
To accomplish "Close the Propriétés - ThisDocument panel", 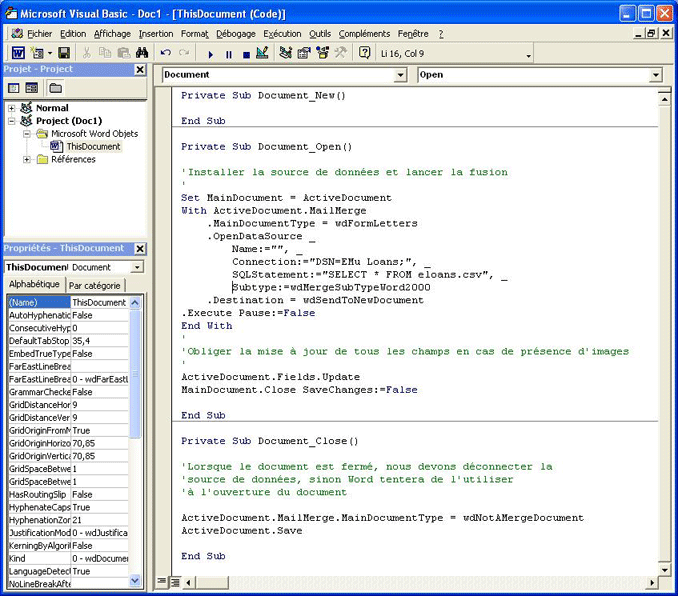I will 140,249.
